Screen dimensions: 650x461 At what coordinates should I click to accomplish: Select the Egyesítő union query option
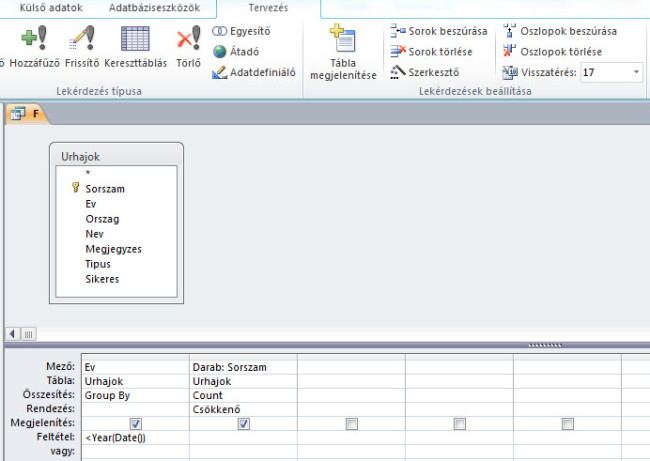(x=243, y=31)
